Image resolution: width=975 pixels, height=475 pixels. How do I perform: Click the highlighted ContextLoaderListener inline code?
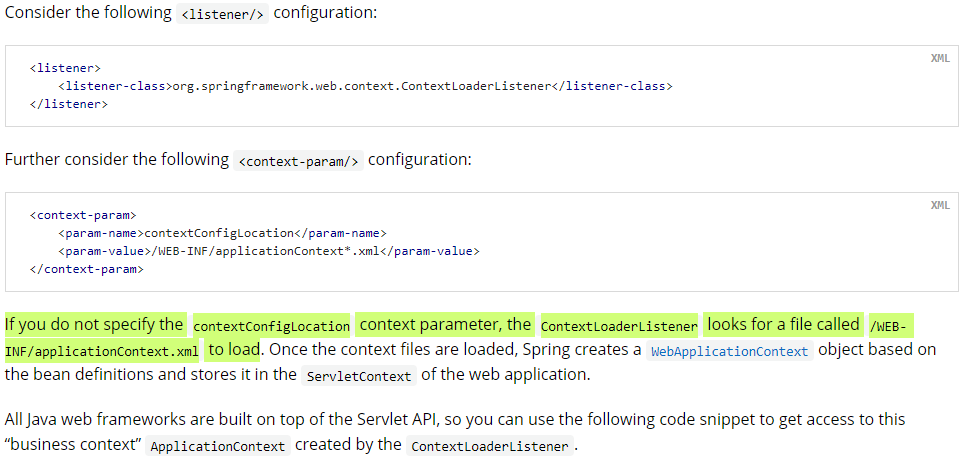[x=619, y=326]
